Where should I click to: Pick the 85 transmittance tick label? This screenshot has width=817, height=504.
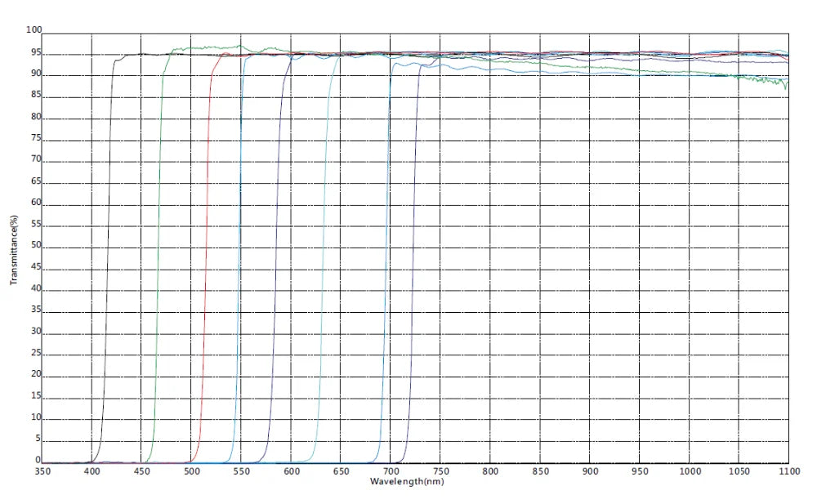[36, 95]
